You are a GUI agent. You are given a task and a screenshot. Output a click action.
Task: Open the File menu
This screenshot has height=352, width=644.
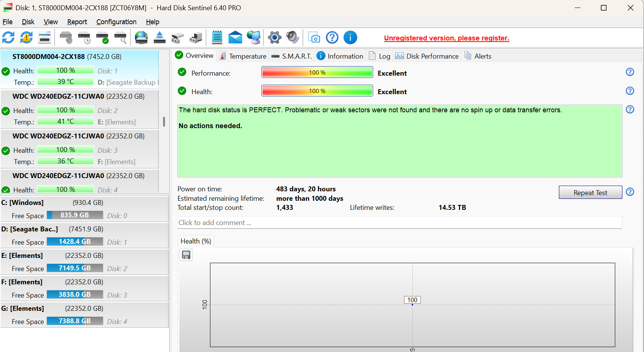8,22
